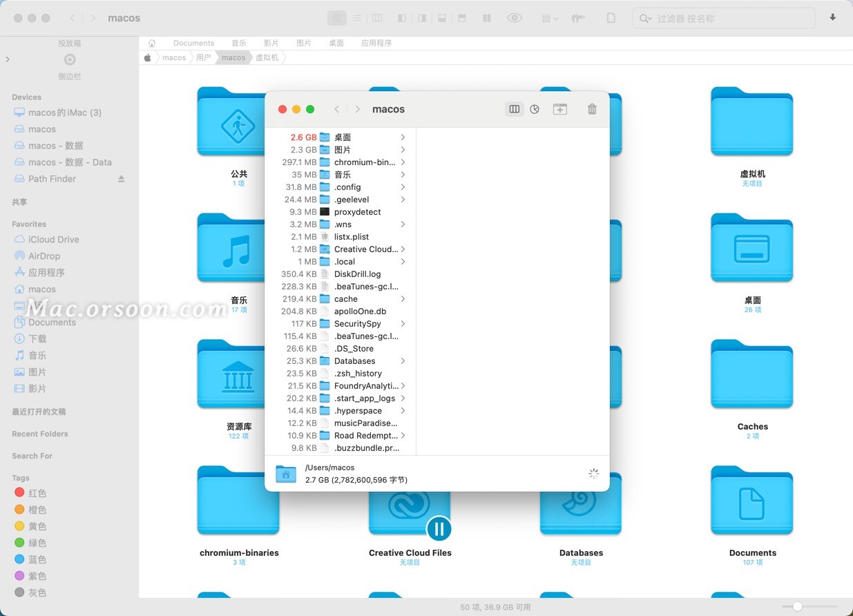
Task: Select macos - 数据 - Data volume
Action: tap(70, 162)
